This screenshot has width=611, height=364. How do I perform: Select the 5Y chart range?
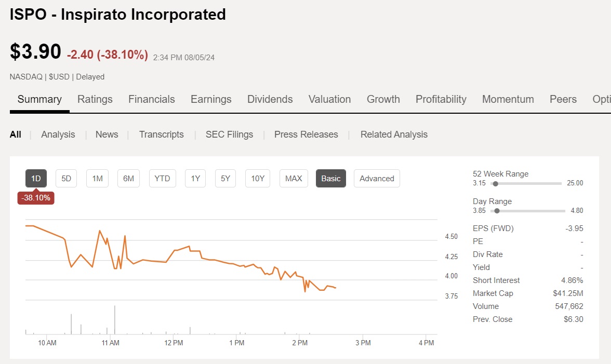225,178
